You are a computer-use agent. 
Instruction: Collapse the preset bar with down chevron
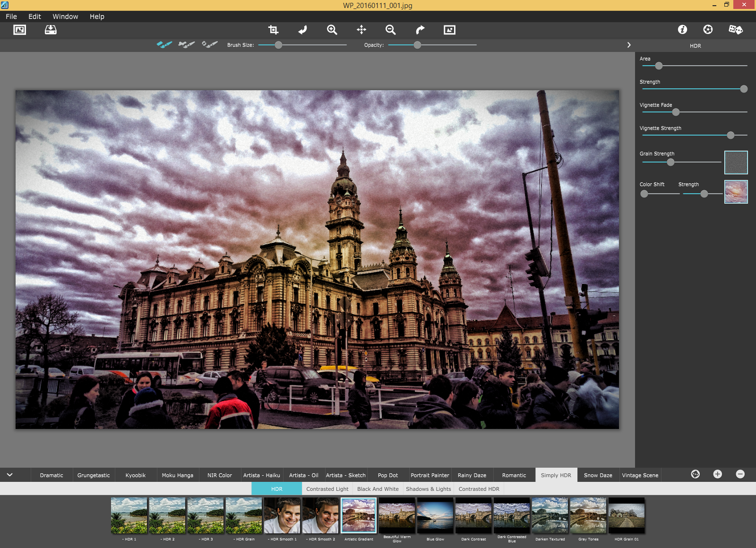coord(9,475)
